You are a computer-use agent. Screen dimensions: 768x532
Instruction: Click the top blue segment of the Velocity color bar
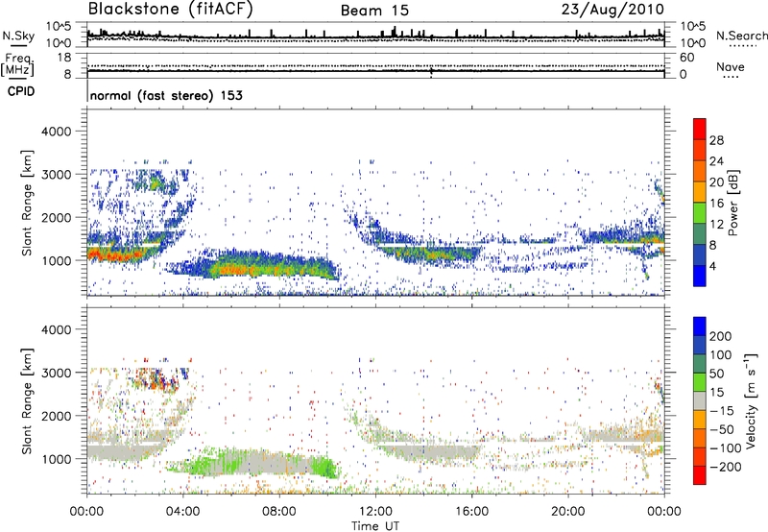(700, 326)
